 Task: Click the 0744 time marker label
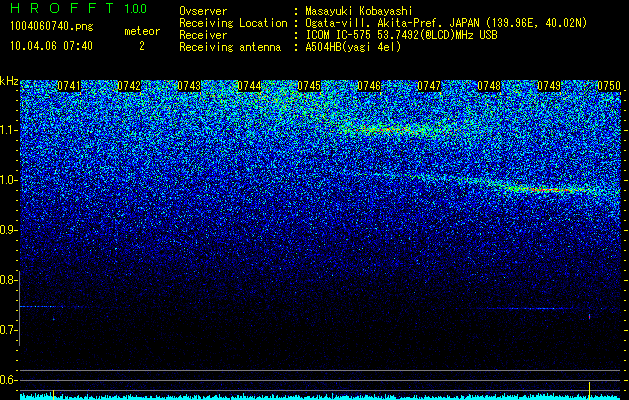[249, 86]
